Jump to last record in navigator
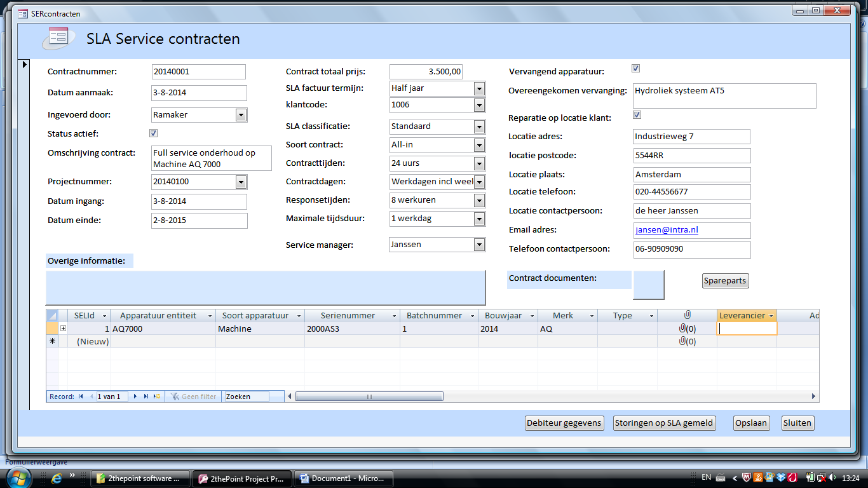Viewport: 868px width, 488px height. tap(146, 396)
